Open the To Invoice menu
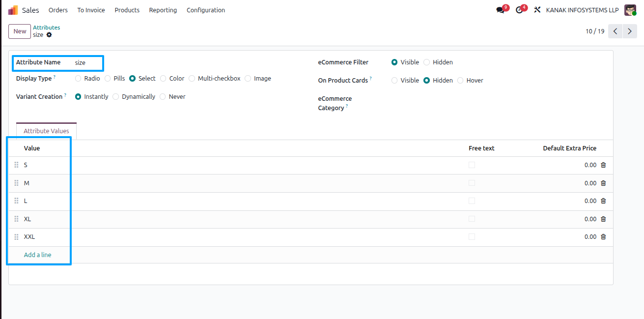The image size is (644, 319). click(x=91, y=10)
